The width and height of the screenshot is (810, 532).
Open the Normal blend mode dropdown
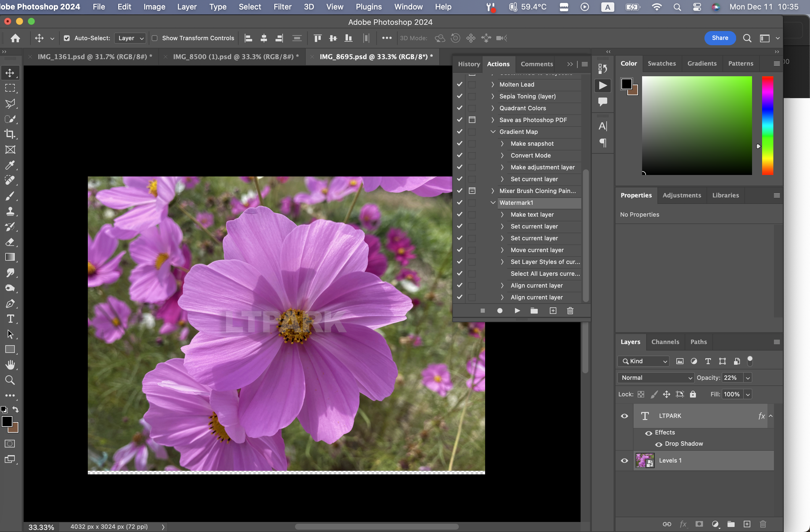pos(655,377)
